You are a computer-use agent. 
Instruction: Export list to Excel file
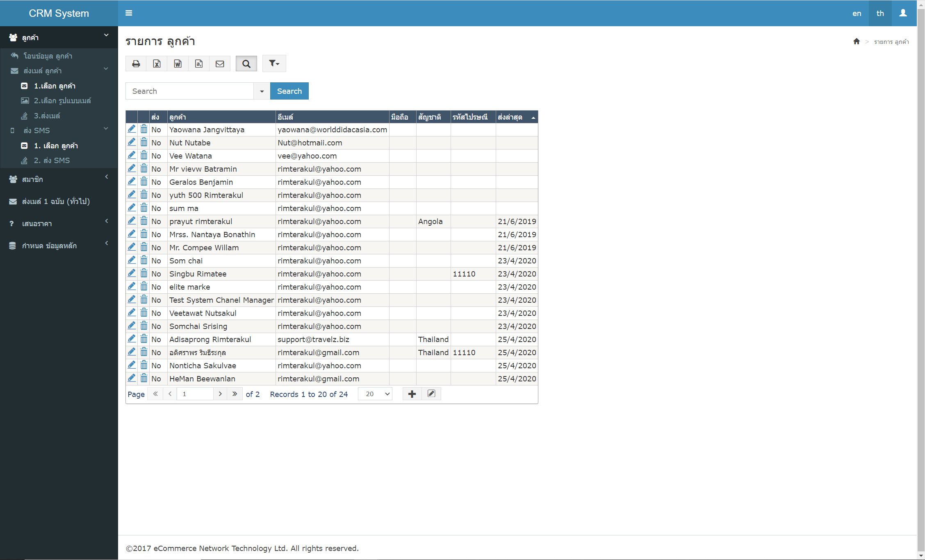click(157, 63)
